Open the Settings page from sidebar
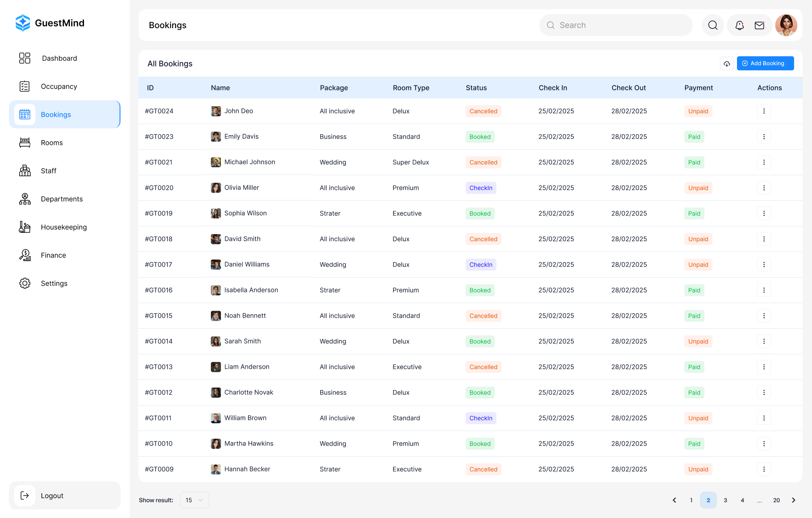 [54, 283]
